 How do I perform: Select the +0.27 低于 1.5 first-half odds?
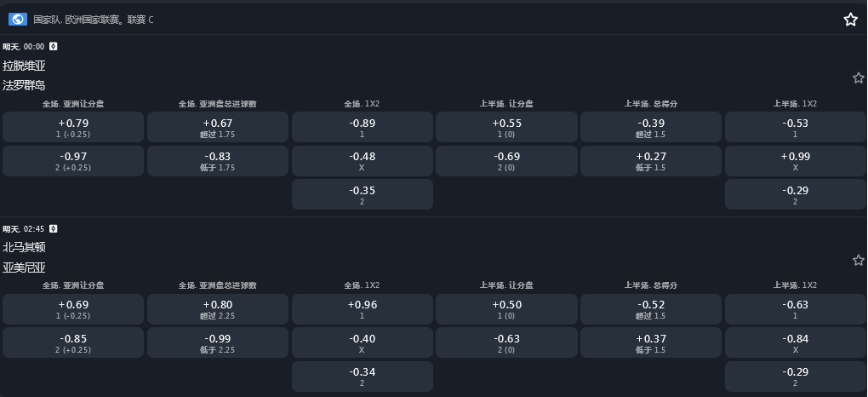(x=650, y=161)
